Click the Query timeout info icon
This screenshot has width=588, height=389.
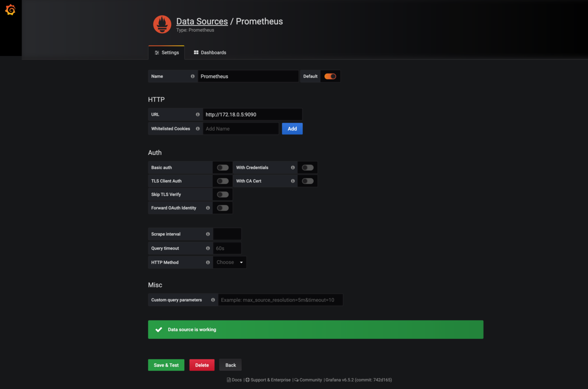click(208, 248)
